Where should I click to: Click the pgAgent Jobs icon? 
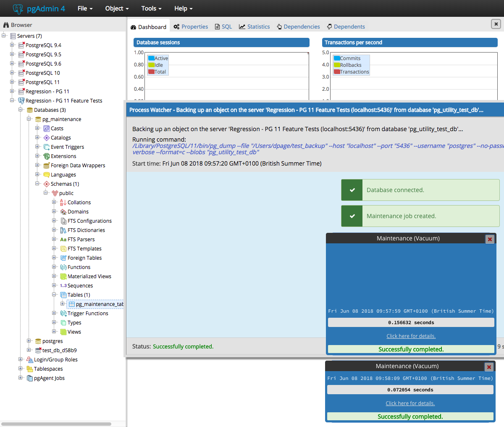pyautogui.click(x=30, y=378)
